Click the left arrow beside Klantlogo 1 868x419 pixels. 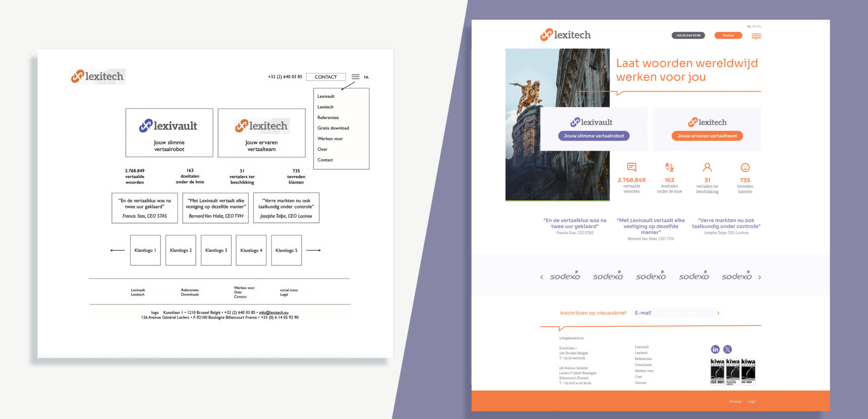point(117,250)
